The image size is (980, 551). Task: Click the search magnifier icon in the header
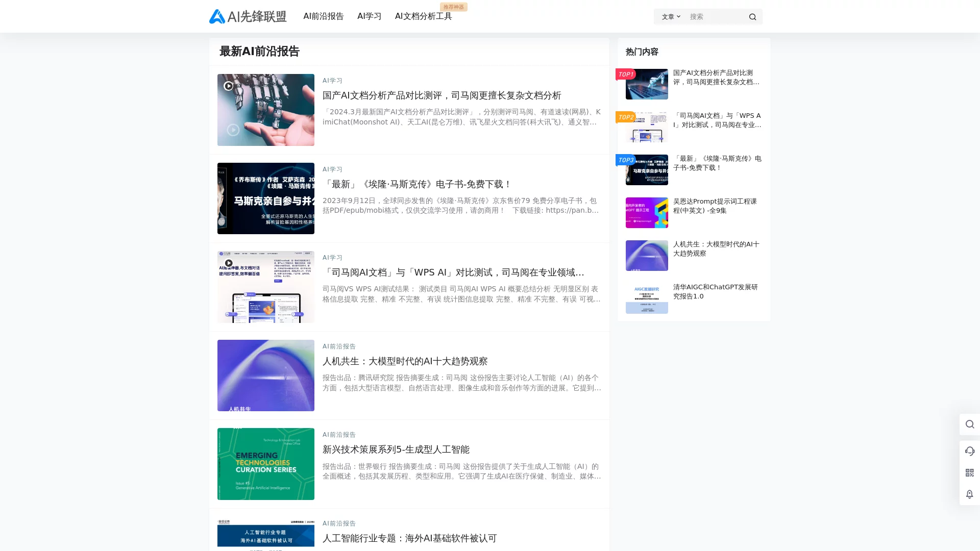click(x=753, y=16)
